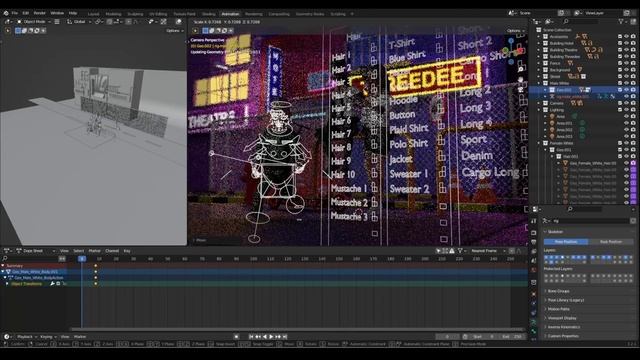Open the dope sheet Channel menu
Image resolution: width=640 pixels, height=360 pixels.
pos(112,251)
